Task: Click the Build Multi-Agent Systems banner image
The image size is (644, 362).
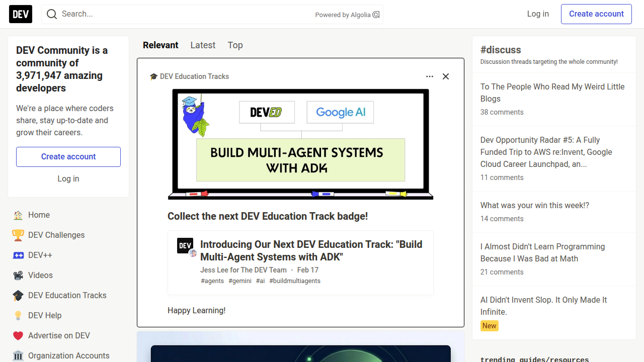Action: [x=300, y=144]
